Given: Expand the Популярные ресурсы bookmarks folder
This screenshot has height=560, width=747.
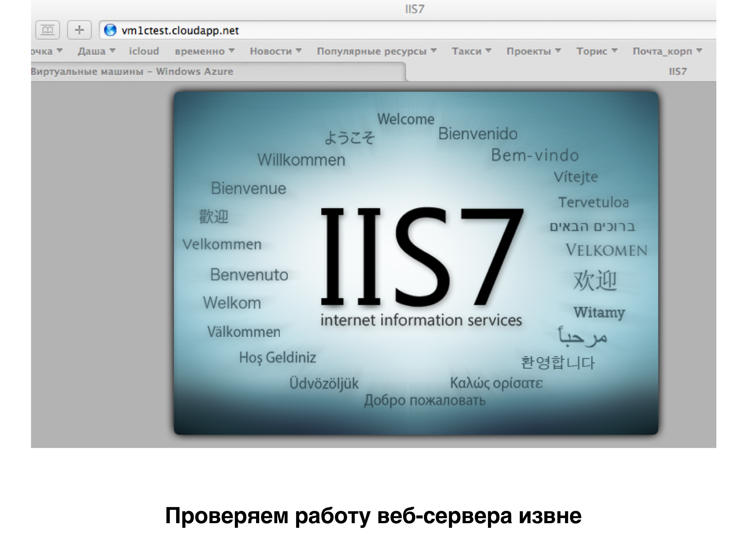Looking at the screenshot, I should [377, 51].
